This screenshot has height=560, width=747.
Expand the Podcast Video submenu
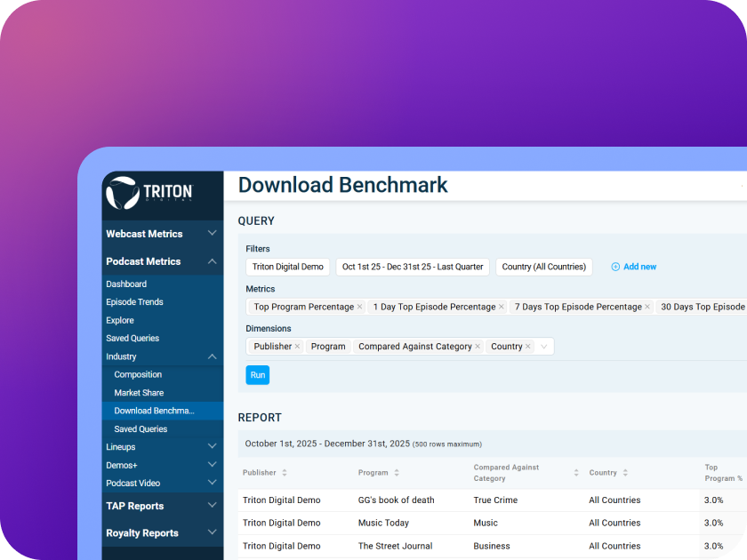(213, 483)
